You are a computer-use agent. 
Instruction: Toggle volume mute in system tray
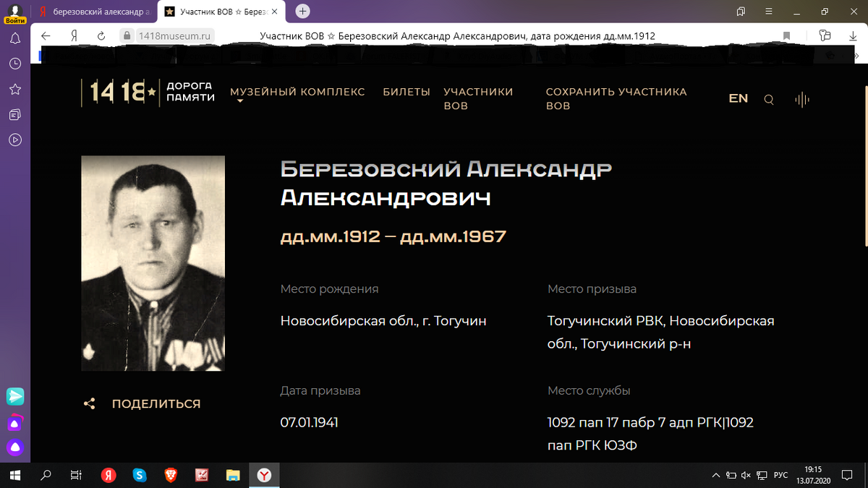tap(745, 475)
